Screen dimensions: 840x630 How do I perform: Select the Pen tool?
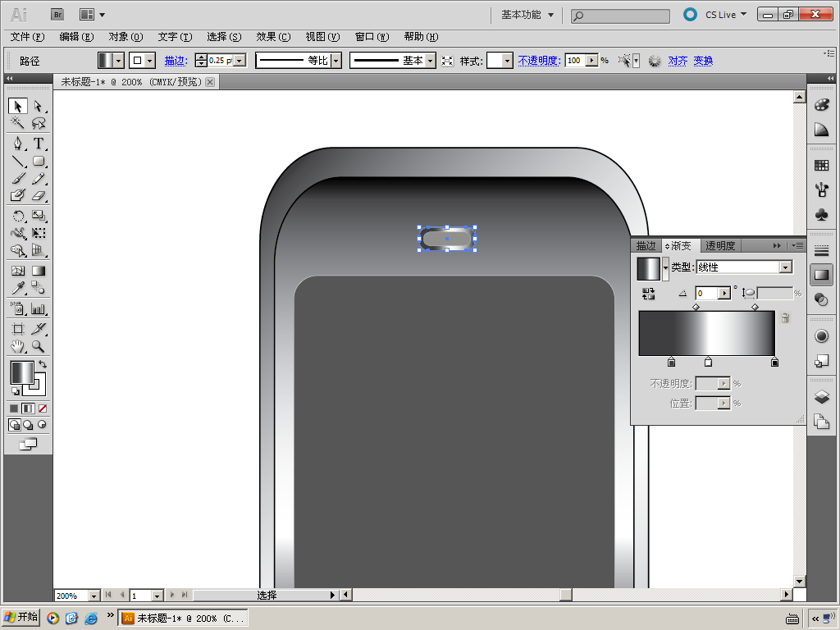[x=18, y=144]
